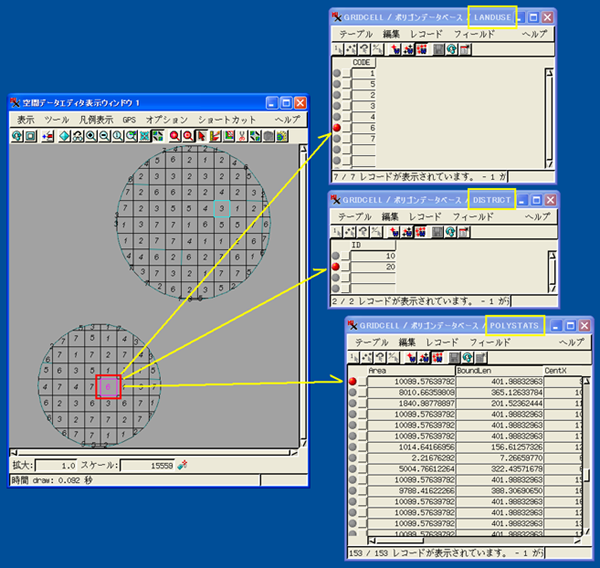Click the zoom in magnifier in map toolbar
Screen dimensions: 600x568
[91, 136]
